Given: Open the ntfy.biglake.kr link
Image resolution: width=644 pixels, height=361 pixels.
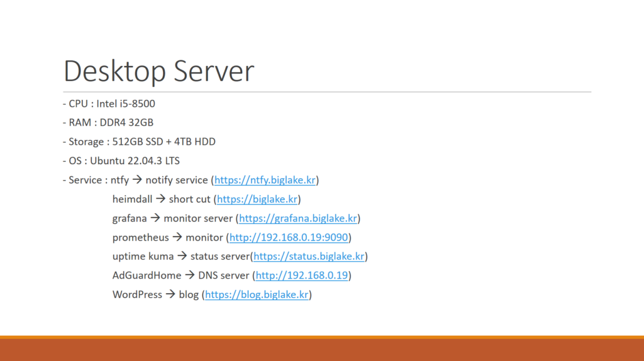Looking at the screenshot, I should click(x=265, y=181).
